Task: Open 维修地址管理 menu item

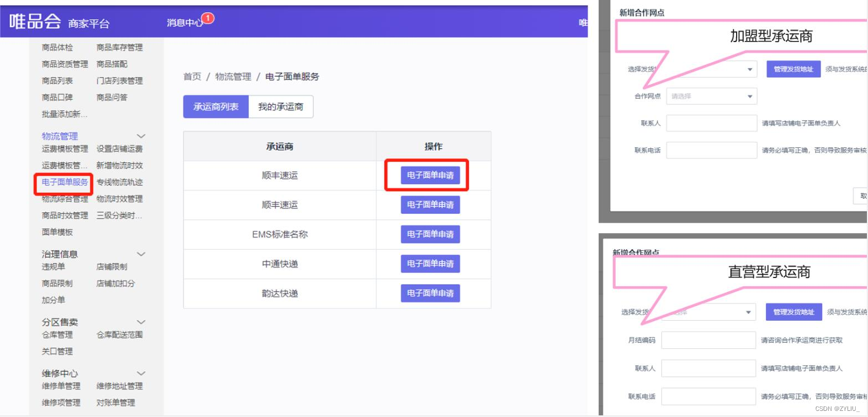Action: [x=120, y=386]
